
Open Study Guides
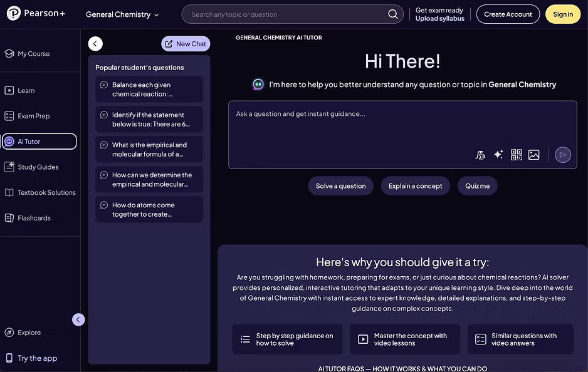tap(31, 167)
